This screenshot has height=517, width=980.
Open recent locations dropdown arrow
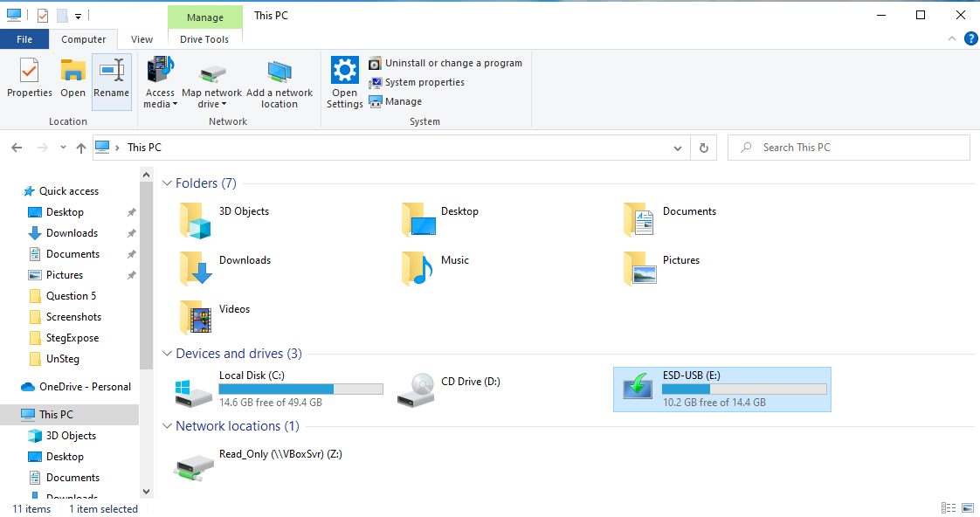[63, 148]
